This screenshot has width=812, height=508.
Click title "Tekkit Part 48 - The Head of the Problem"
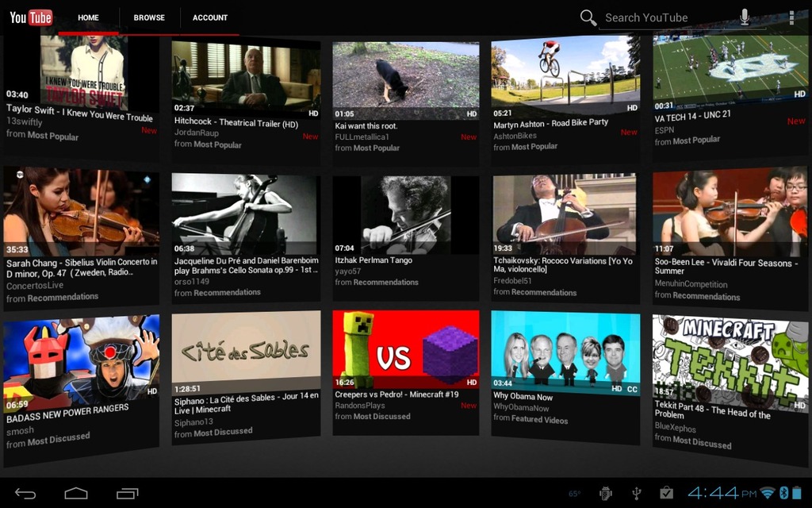713,410
